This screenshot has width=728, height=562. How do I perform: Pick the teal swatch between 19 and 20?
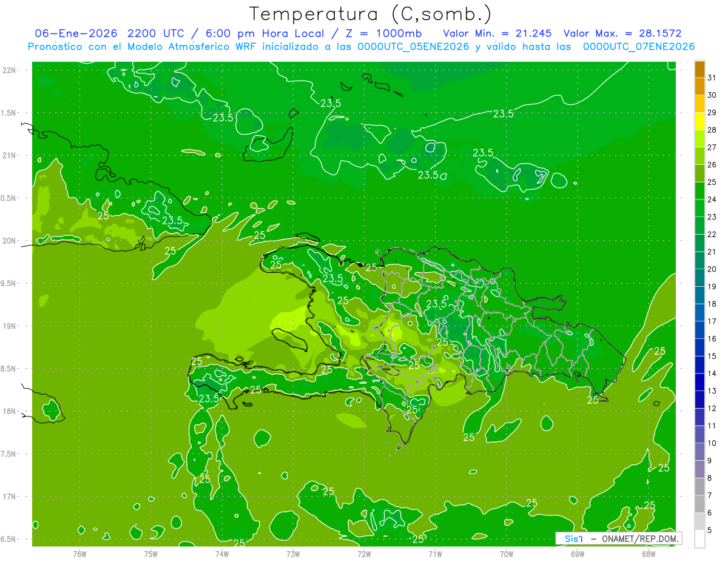[699, 278]
